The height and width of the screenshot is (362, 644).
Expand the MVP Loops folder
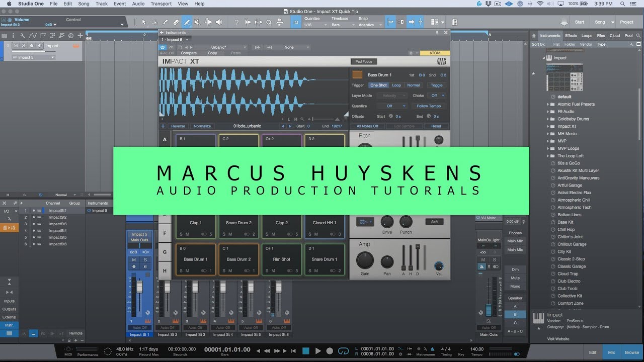(x=548, y=148)
